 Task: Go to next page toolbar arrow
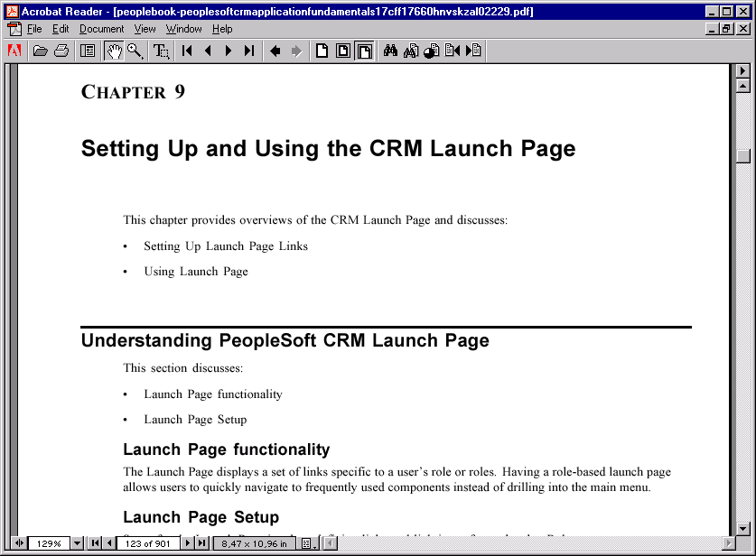pos(229,51)
